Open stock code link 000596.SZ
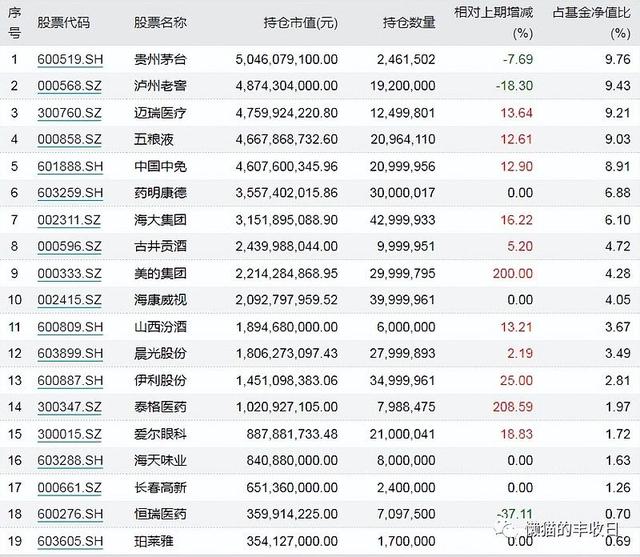This screenshot has height=557, width=640. click(69, 247)
